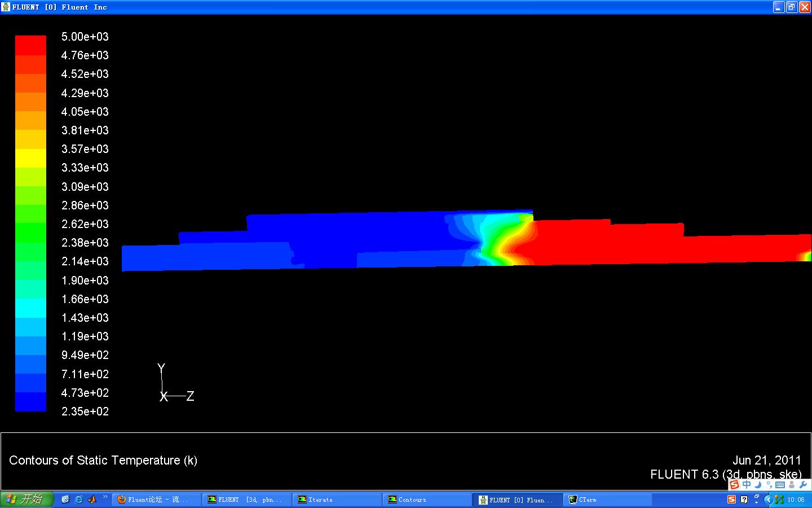The height and width of the screenshot is (508, 812).
Task: Open the Start menu button
Action: pyautogui.click(x=27, y=500)
